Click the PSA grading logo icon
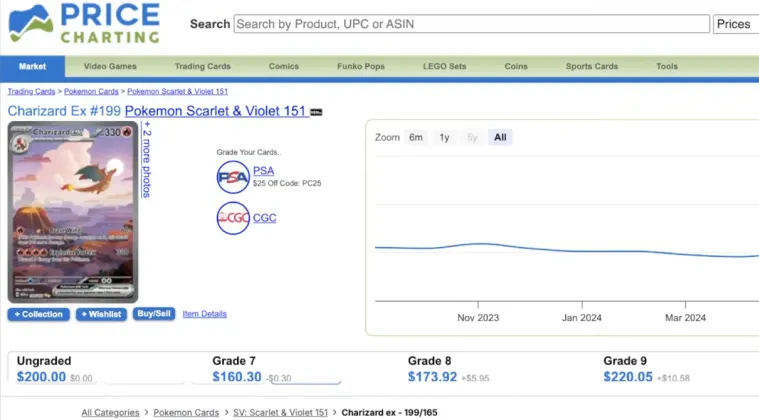Screen dimensions: 759x420 233,177
